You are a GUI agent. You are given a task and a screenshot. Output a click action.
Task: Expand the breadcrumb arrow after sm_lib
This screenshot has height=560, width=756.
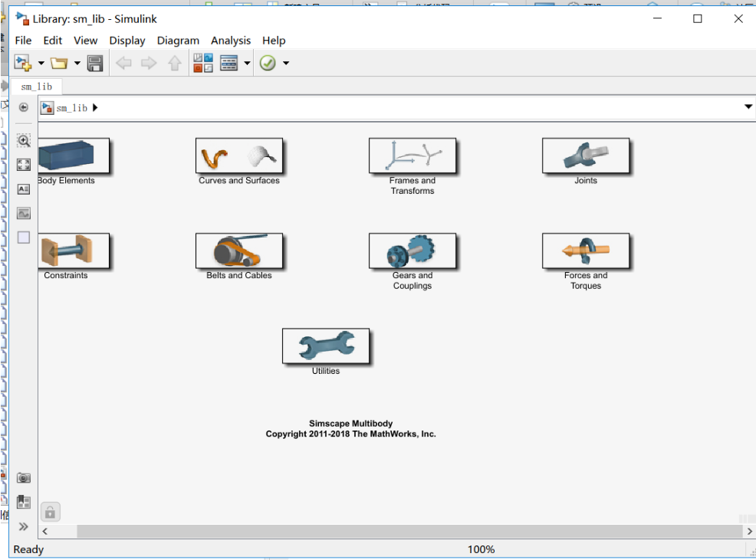point(95,107)
